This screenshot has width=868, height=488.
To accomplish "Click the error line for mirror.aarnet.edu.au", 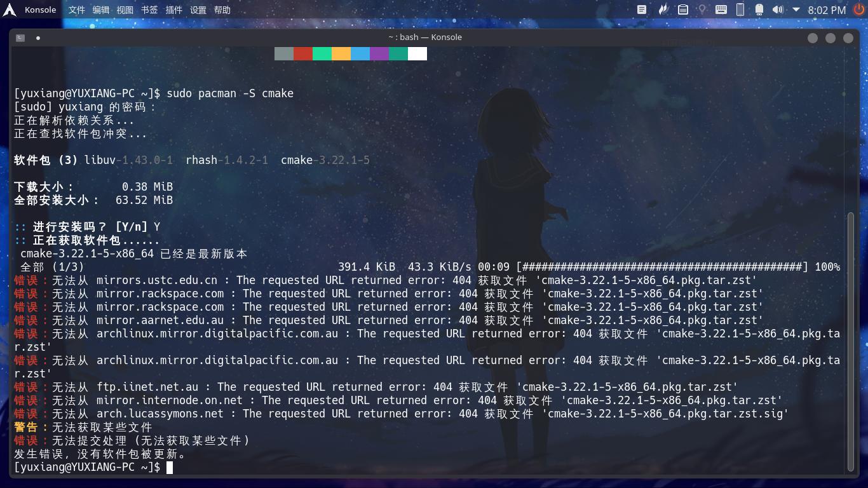I will click(389, 320).
